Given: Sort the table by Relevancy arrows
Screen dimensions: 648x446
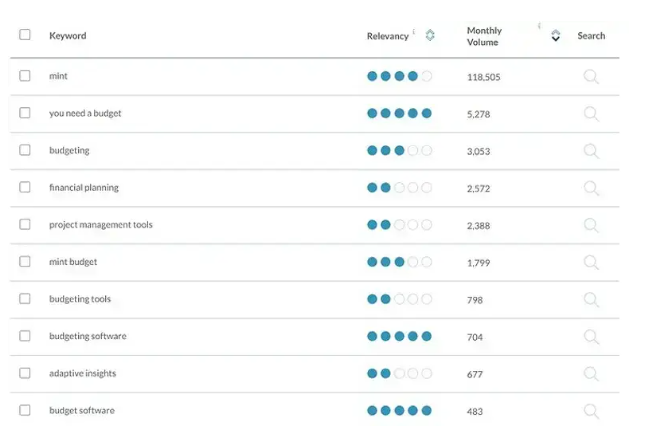Looking at the screenshot, I should click(430, 36).
